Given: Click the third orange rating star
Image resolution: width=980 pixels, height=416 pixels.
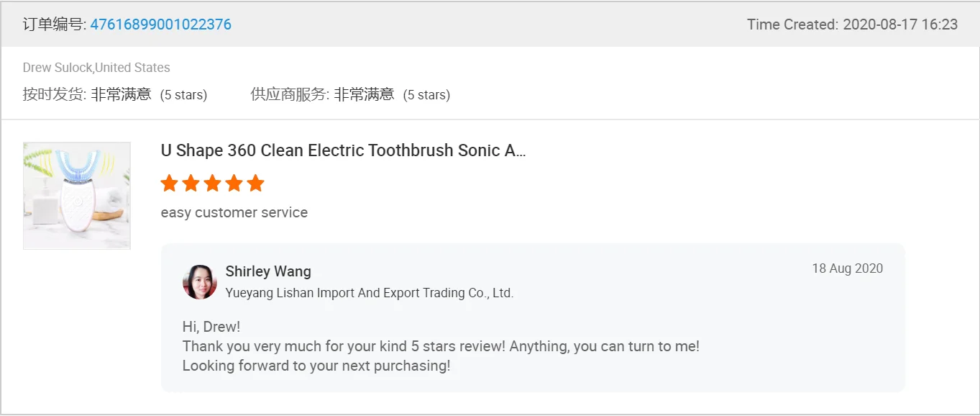Looking at the screenshot, I should [x=213, y=184].
